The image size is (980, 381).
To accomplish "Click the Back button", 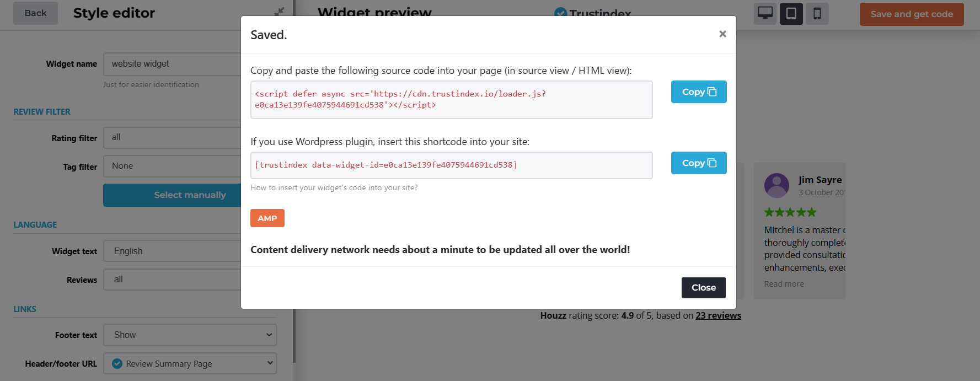I will point(36,13).
